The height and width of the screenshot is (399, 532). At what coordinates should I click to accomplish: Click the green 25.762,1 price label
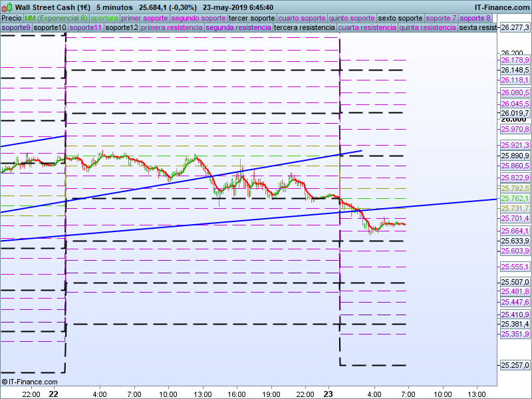tap(515, 198)
